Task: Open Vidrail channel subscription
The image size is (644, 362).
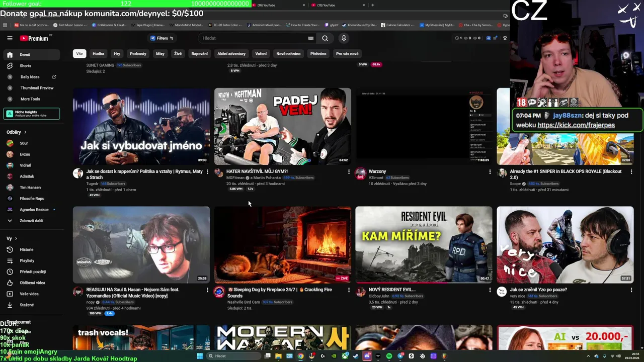Action: click(x=31, y=165)
